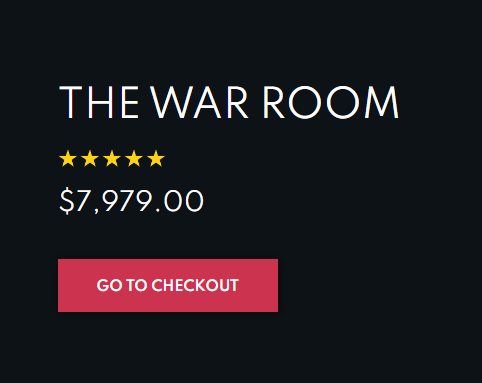Click the word ROOM in the heading
Image resolution: width=482 pixels, height=383 pixels.
point(330,102)
